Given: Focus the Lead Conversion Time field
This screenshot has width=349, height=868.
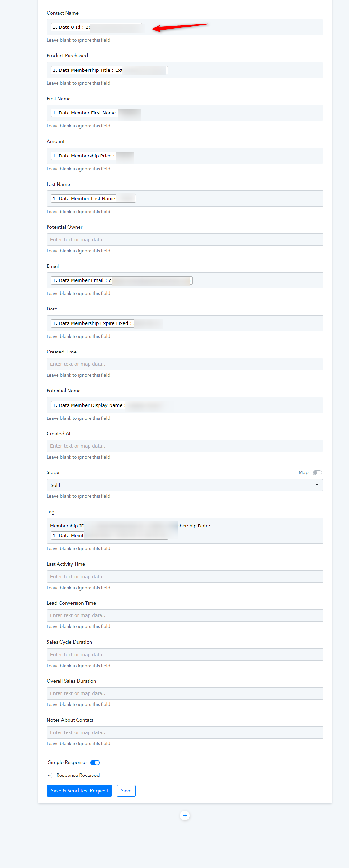Looking at the screenshot, I should (x=185, y=616).
